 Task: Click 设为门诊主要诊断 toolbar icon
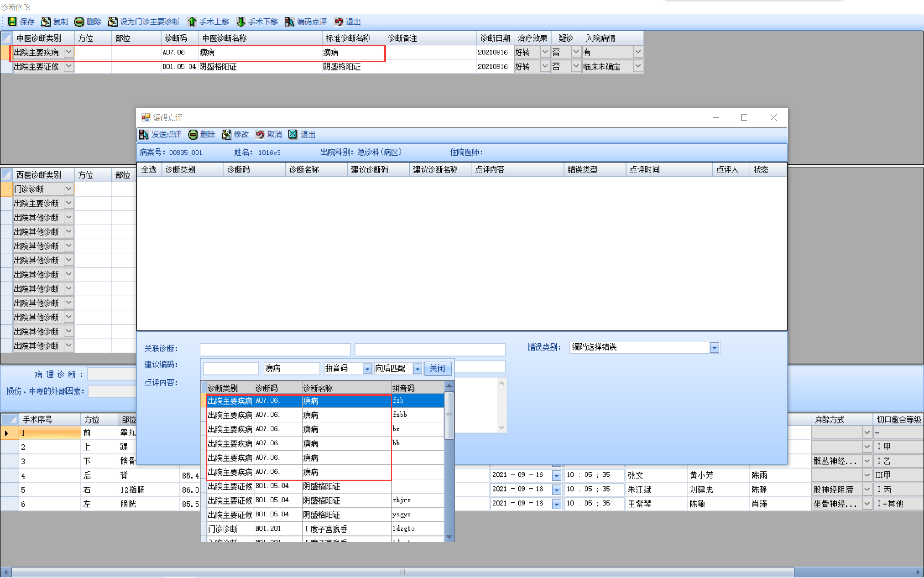(113, 21)
